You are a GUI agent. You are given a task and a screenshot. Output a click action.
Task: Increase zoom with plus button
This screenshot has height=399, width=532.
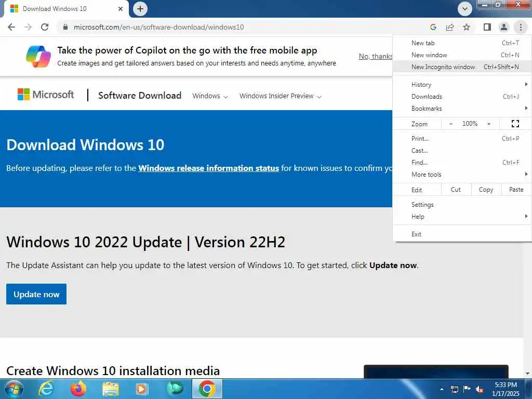click(489, 124)
